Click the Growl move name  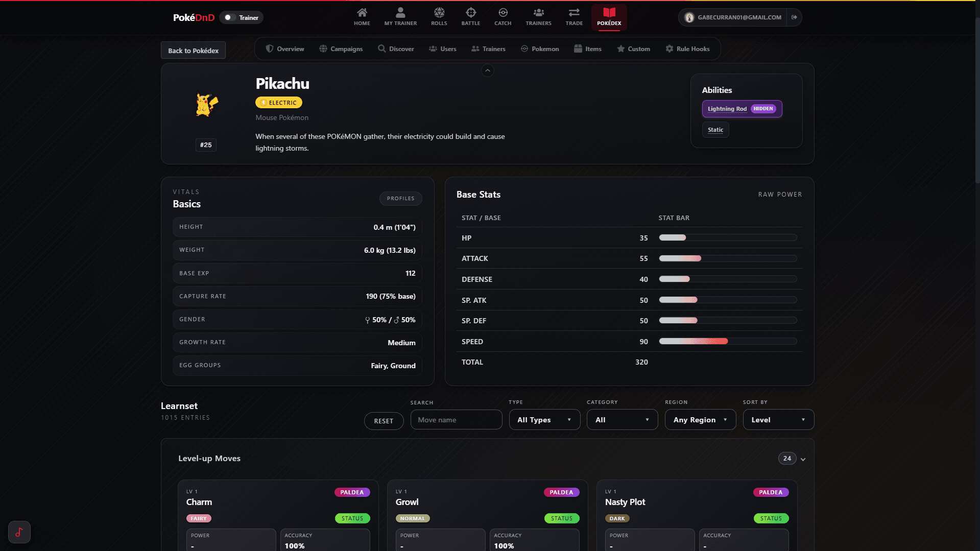[407, 502]
